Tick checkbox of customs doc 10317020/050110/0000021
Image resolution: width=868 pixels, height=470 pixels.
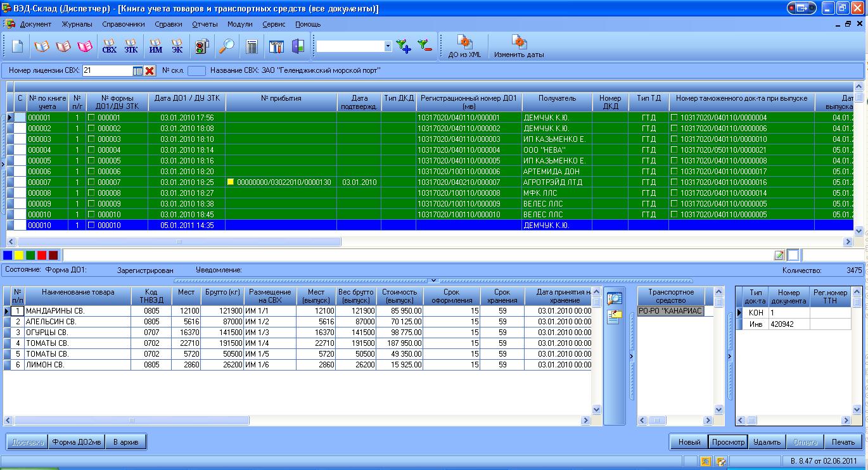pos(674,150)
